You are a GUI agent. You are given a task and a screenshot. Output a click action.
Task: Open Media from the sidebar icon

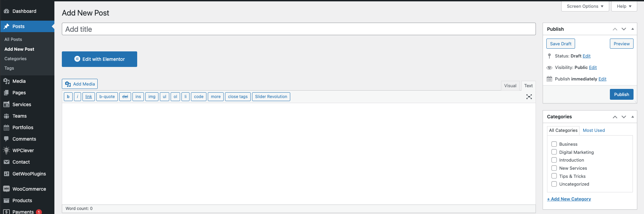6,81
